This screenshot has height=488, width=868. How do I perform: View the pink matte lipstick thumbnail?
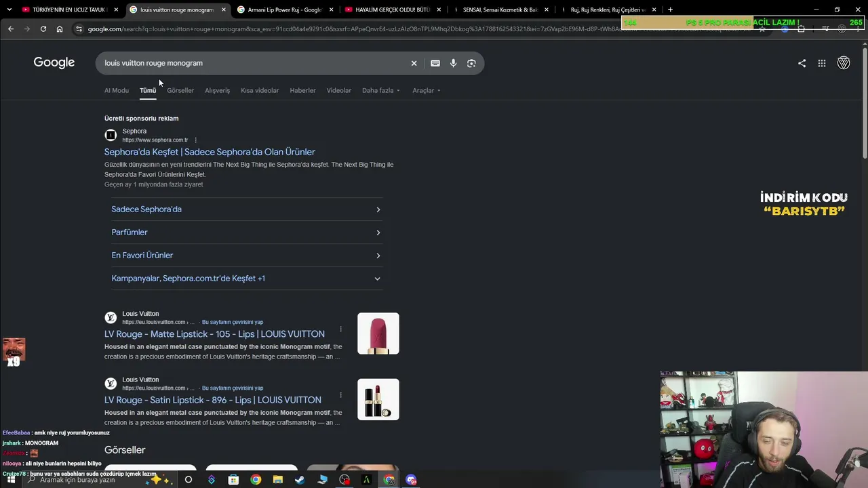tap(378, 333)
